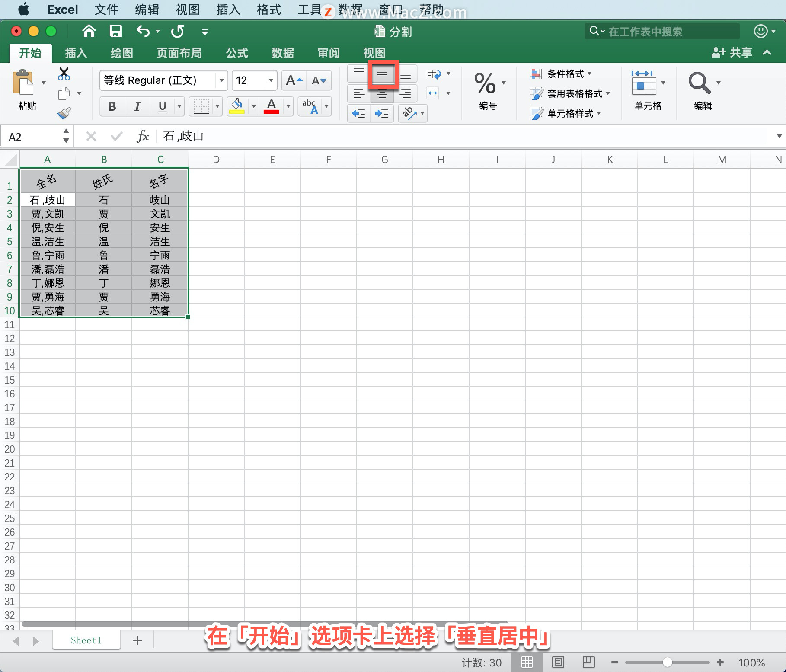
Task: Toggle top vertical alignment
Action: click(359, 74)
